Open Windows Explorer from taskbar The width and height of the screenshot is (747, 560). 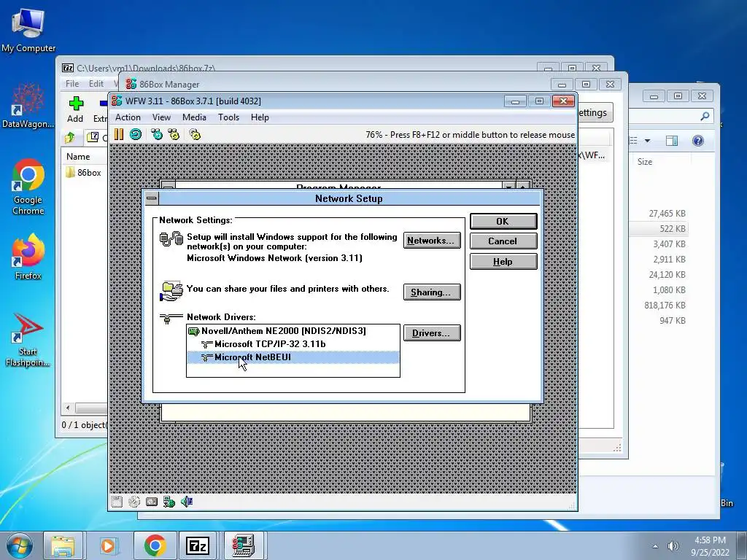pos(63,545)
